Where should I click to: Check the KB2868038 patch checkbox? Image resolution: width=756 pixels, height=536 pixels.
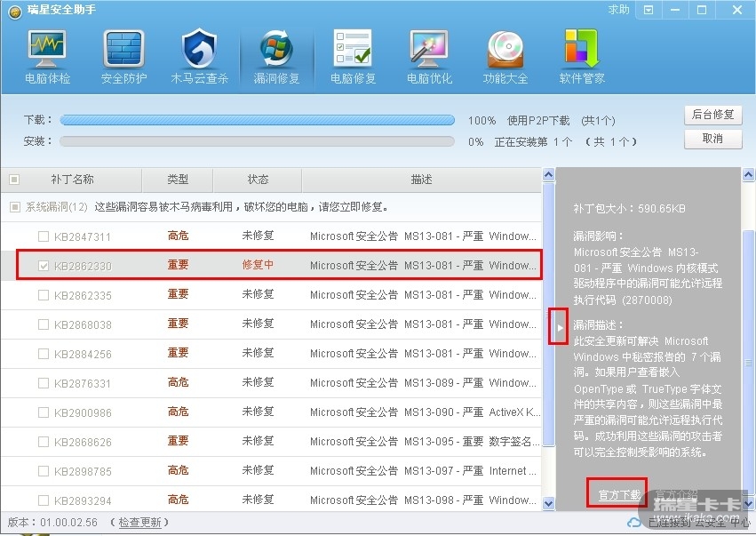point(44,324)
